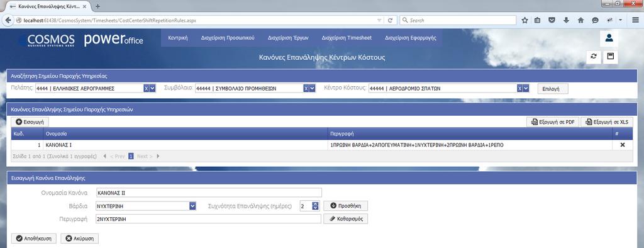Click Ονομασία Κανόνα input field

tap(208, 193)
